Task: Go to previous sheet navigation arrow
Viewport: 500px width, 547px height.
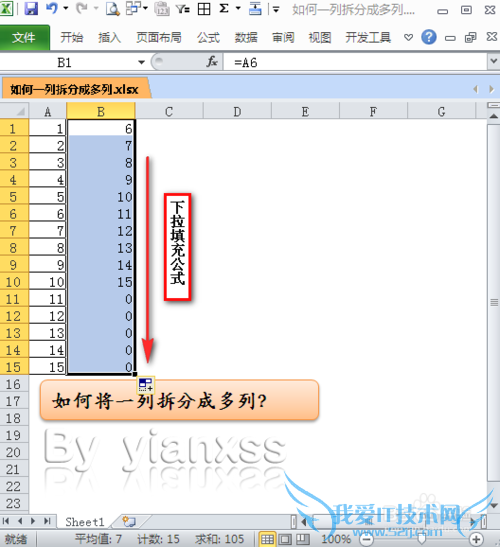Action: tap(20, 521)
